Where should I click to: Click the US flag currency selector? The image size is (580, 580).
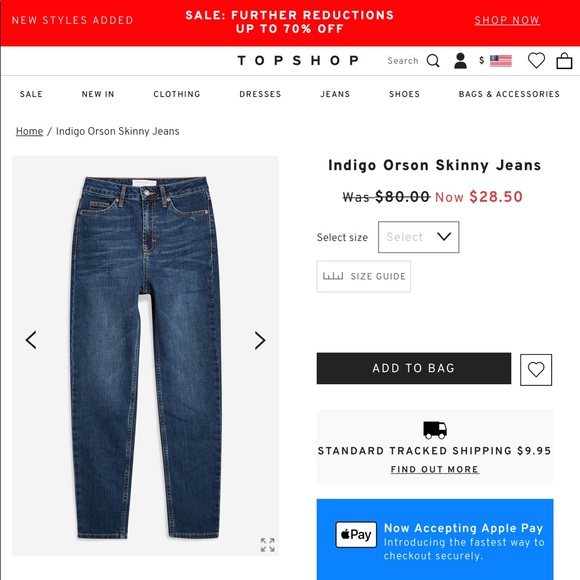[500, 61]
